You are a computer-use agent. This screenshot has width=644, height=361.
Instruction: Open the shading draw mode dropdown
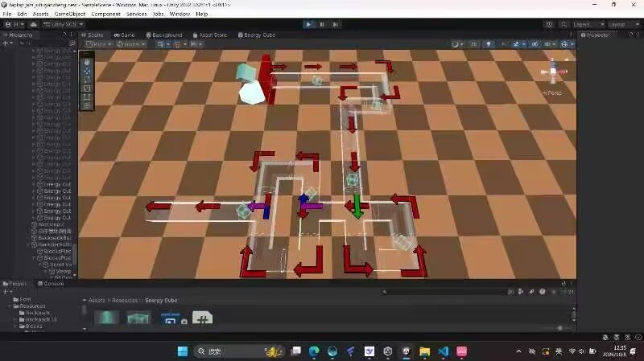click(456, 44)
